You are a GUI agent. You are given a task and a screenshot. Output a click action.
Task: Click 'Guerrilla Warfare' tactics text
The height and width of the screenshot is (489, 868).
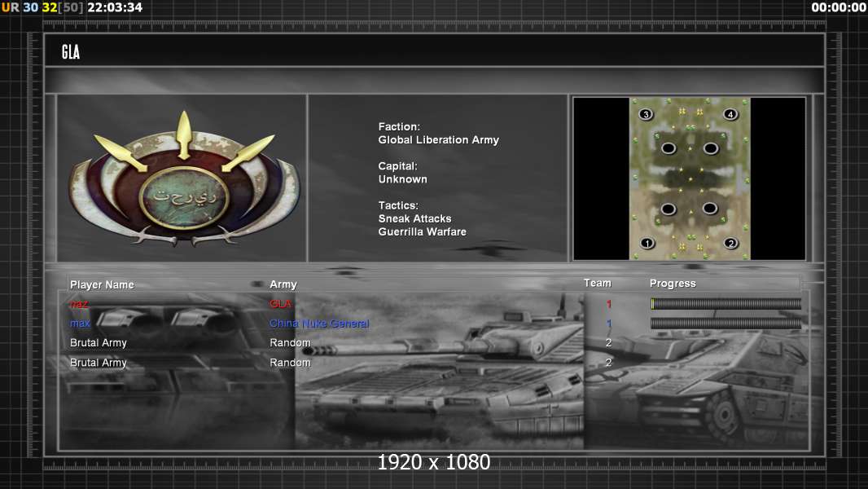(423, 232)
